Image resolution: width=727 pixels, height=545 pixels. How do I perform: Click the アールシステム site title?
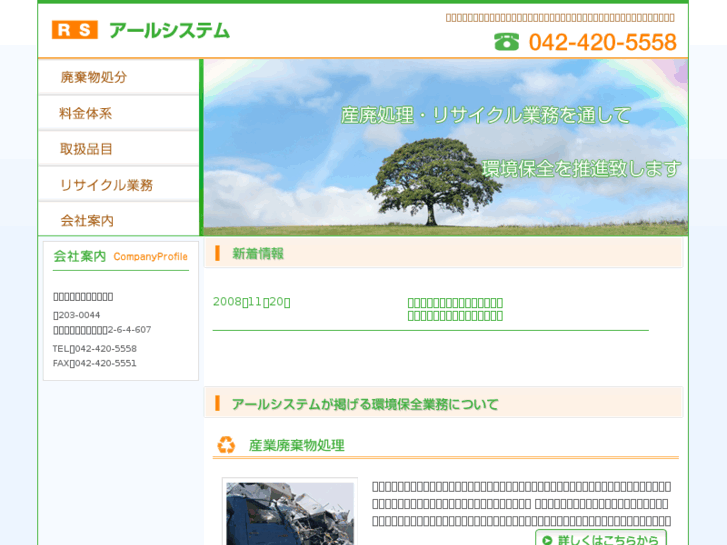pos(169,31)
